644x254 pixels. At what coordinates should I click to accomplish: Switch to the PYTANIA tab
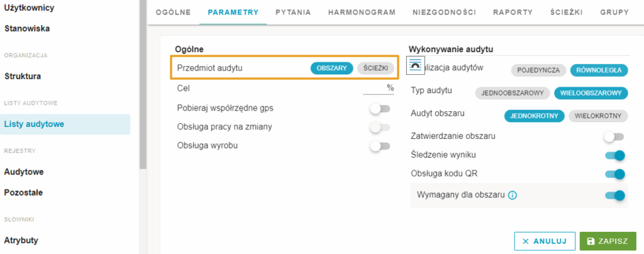[x=293, y=13]
